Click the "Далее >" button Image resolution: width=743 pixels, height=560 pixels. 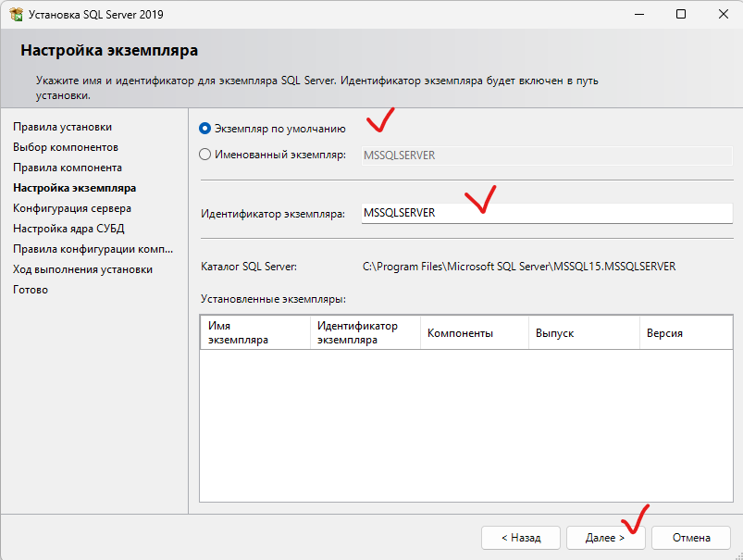tap(605, 538)
